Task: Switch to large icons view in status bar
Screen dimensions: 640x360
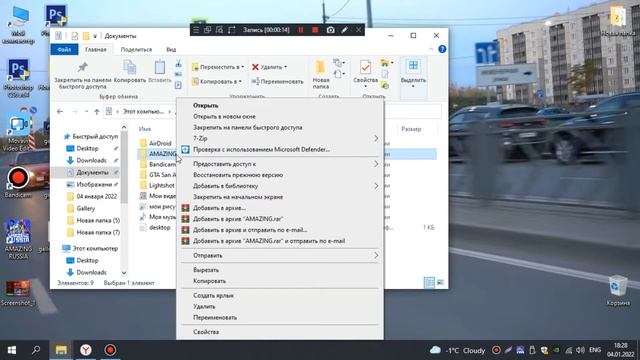Action: (x=440, y=282)
